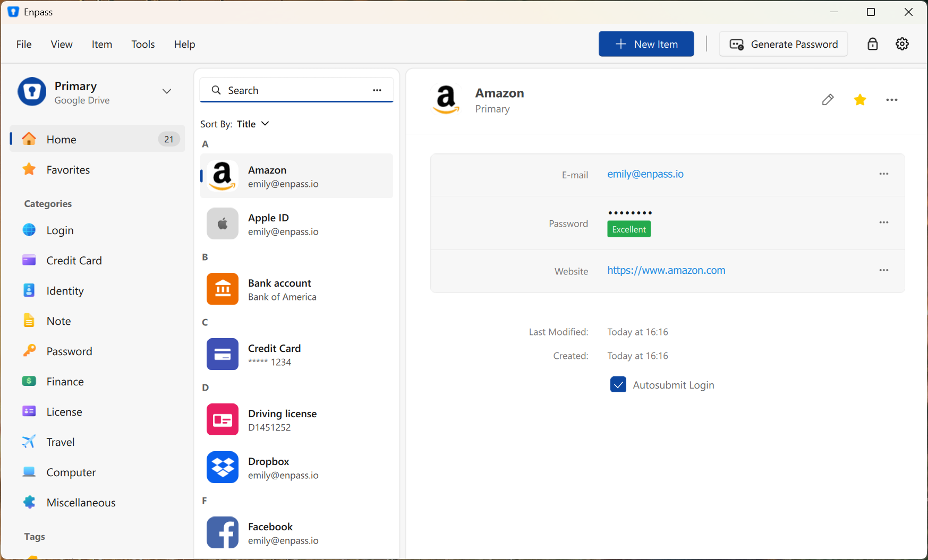The image size is (928, 560).
Task: Open the Item menu
Action: [102, 44]
